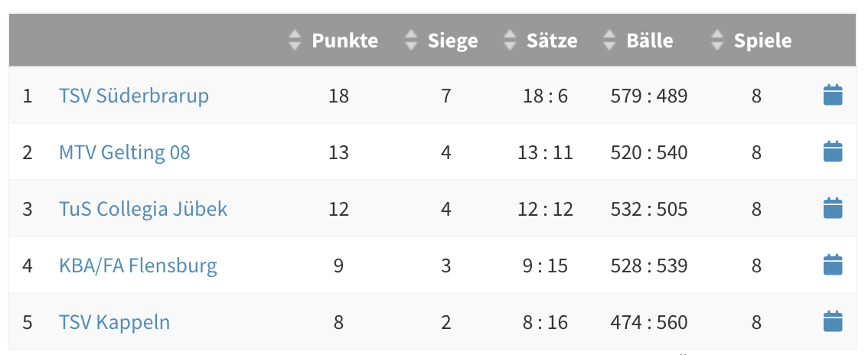Follow the TuS Collegia Jübek link

pos(143,209)
